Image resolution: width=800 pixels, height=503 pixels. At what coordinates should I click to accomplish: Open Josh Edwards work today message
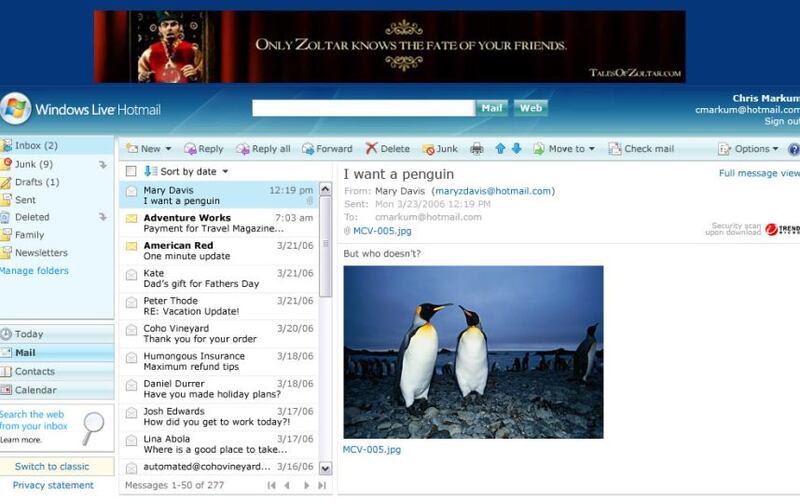click(x=219, y=416)
